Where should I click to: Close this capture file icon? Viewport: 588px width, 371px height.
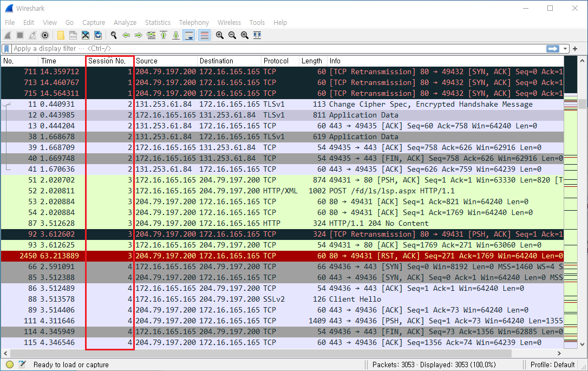[x=86, y=35]
